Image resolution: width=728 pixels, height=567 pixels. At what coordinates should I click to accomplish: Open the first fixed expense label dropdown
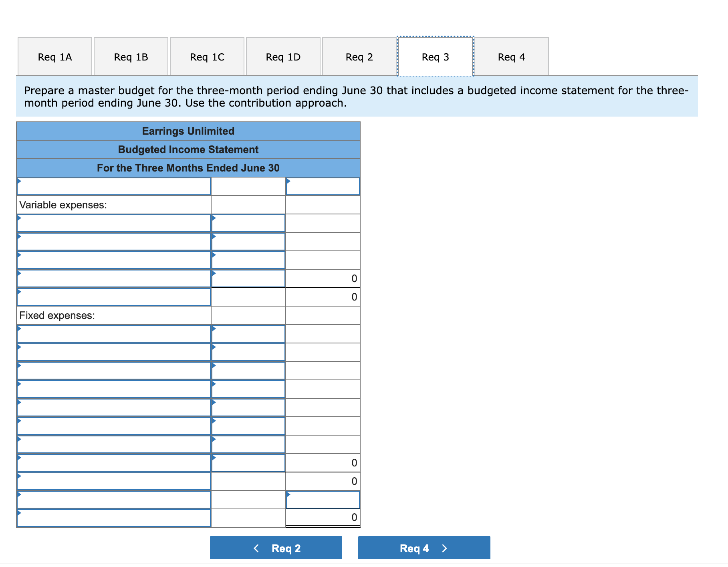click(113, 333)
